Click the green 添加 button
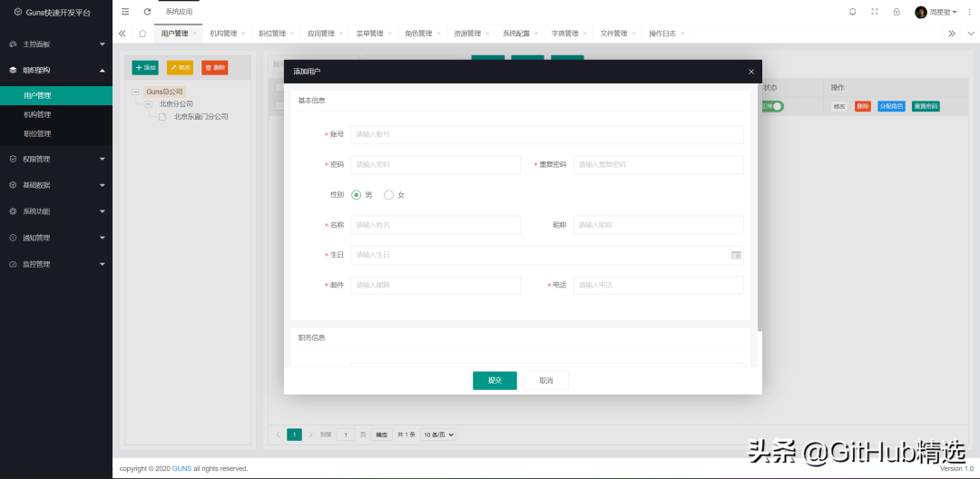The image size is (980, 479). (x=145, y=67)
